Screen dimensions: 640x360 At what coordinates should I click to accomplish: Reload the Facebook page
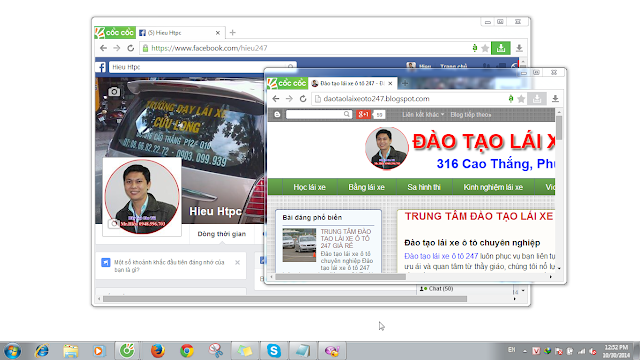pyautogui.click(x=131, y=48)
